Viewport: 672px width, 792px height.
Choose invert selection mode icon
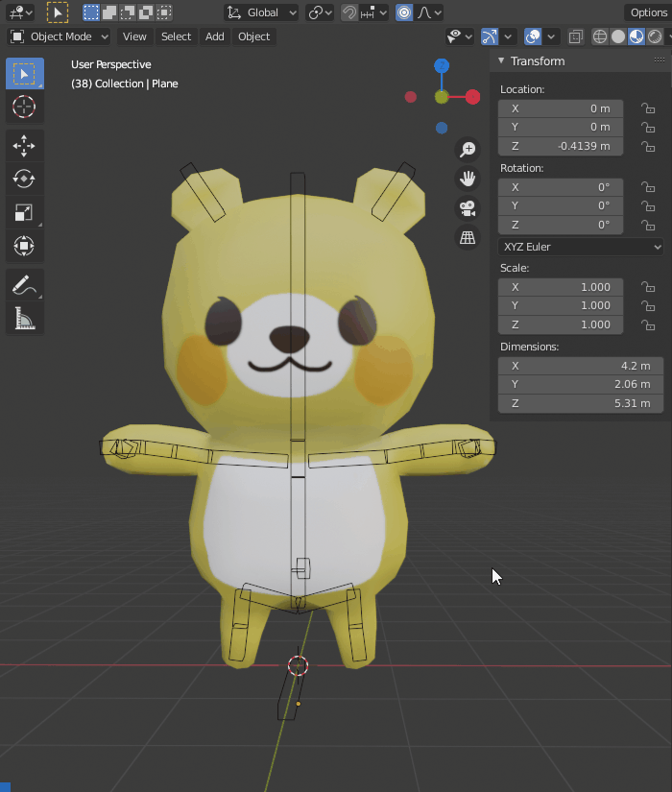pyautogui.click(x=146, y=12)
